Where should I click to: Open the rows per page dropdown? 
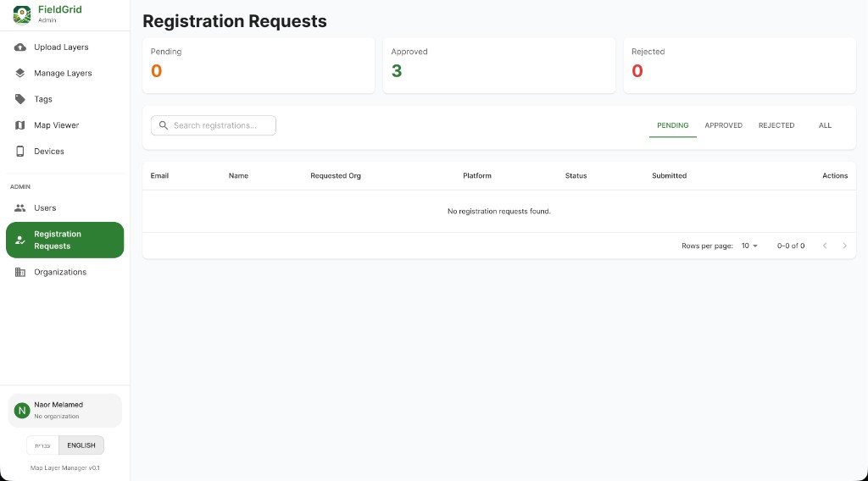[x=749, y=246]
